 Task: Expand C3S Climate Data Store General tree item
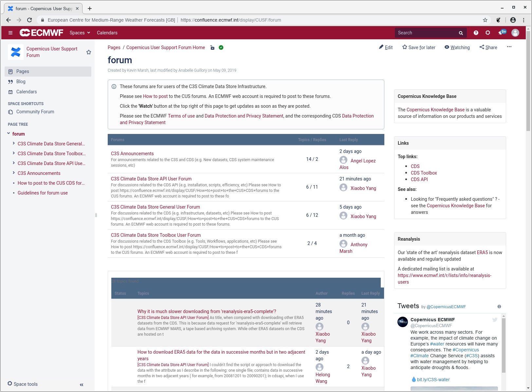coord(13,143)
